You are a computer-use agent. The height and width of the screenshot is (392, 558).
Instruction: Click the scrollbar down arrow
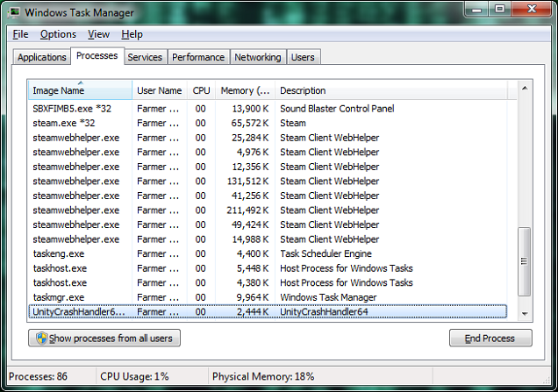pos(525,313)
